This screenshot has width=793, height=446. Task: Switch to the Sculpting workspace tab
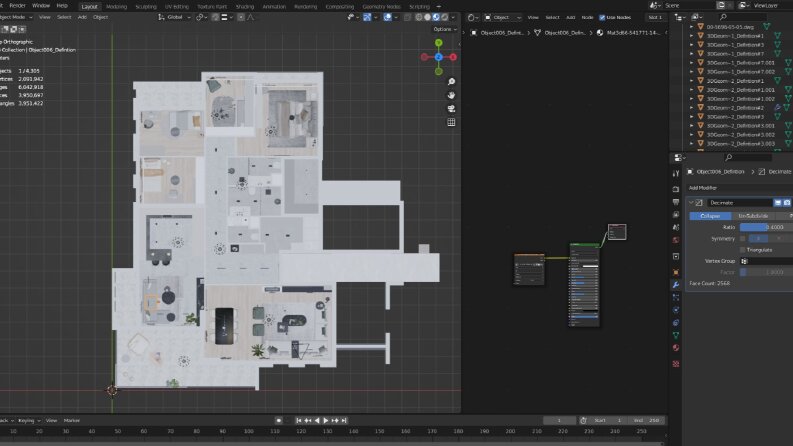coord(146,7)
